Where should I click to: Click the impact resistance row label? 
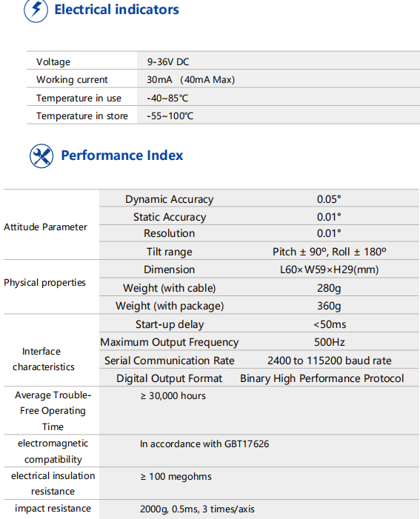click(53, 509)
